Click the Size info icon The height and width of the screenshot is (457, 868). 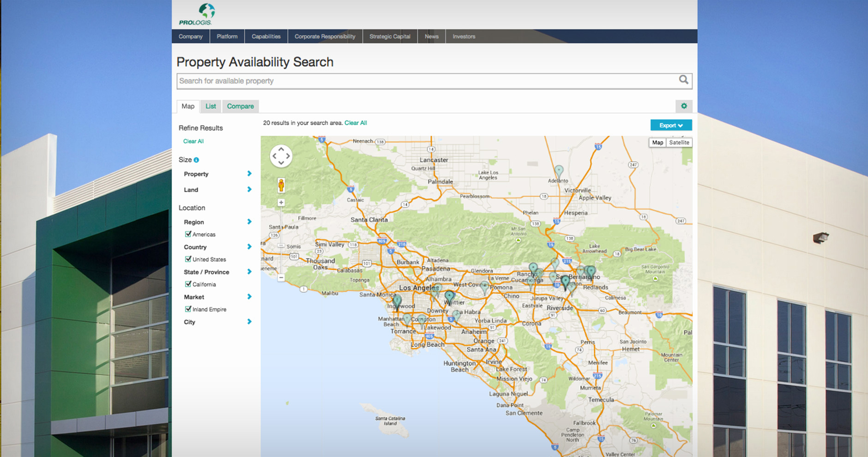[196, 160]
